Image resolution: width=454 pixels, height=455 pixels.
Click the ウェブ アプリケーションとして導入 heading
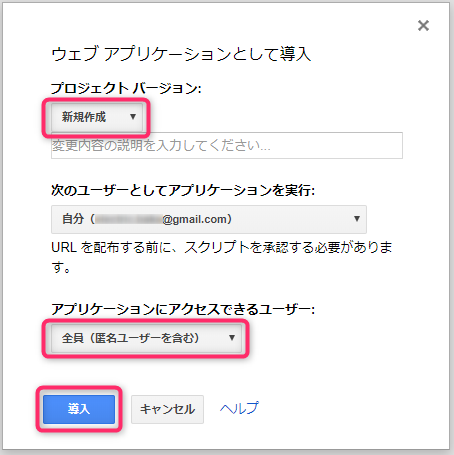pyautogui.click(x=181, y=54)
